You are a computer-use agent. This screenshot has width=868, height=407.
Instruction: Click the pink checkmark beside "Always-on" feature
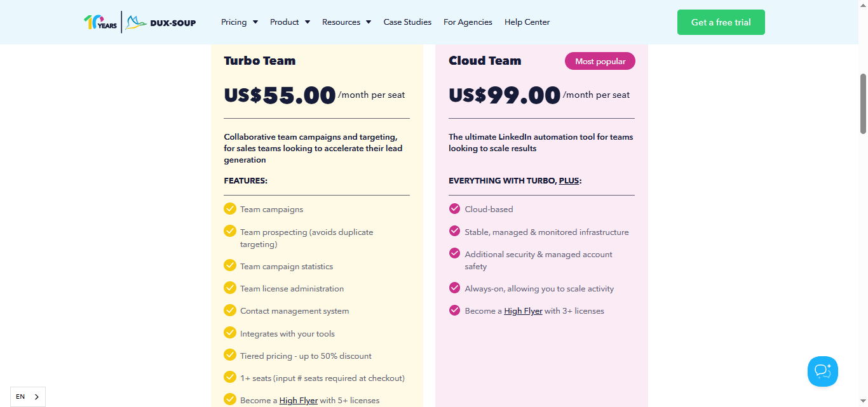454,288
